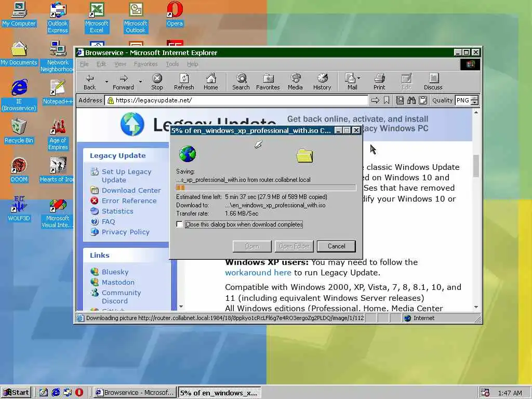Stop the page loading
This screenshot has width=532, height=399.
pyautogui.click(x=157, y=82)
